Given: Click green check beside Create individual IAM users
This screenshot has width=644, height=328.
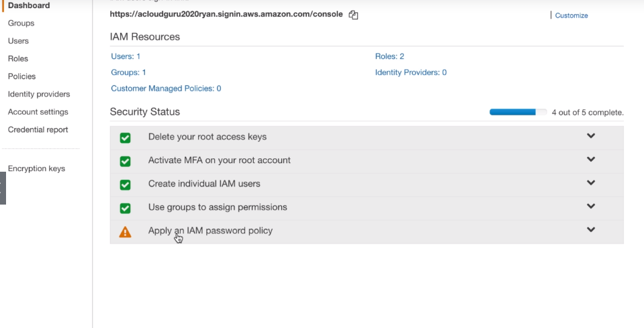Looking at the screenshot, I should coord(125,184).
